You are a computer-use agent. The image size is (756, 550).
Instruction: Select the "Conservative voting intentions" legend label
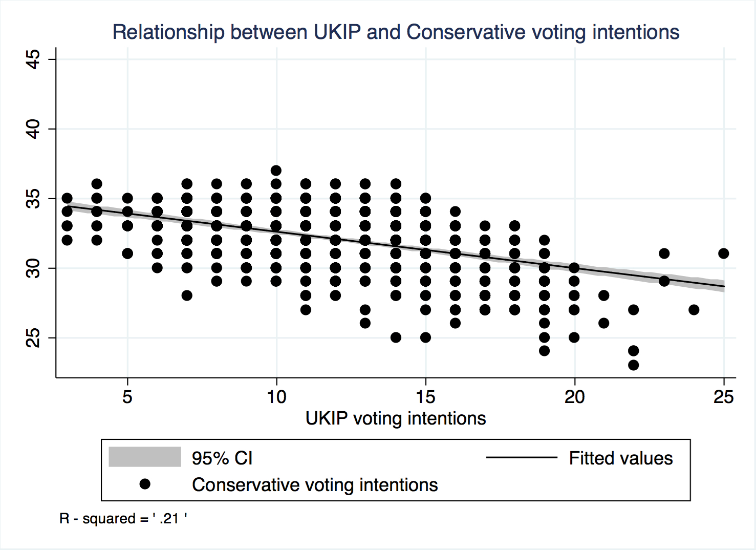(x=315, y=485)
